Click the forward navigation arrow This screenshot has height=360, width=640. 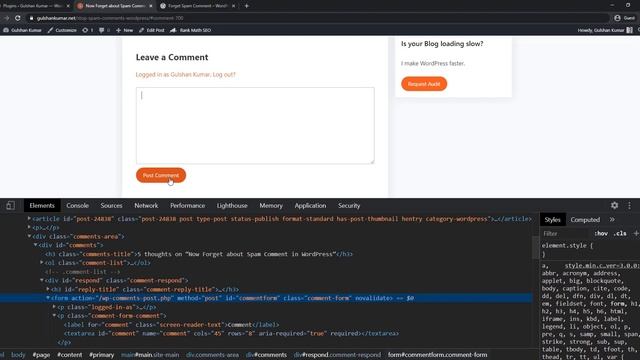point(7,18)
